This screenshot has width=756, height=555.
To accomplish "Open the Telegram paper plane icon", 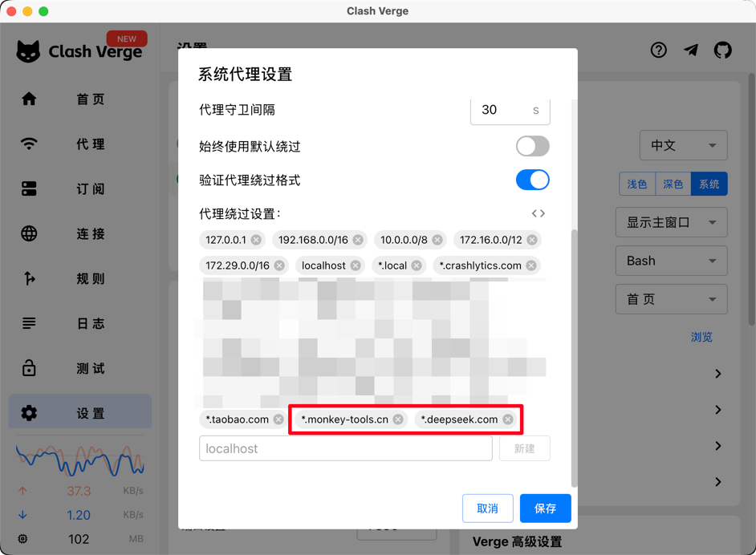I will [691, 50].
